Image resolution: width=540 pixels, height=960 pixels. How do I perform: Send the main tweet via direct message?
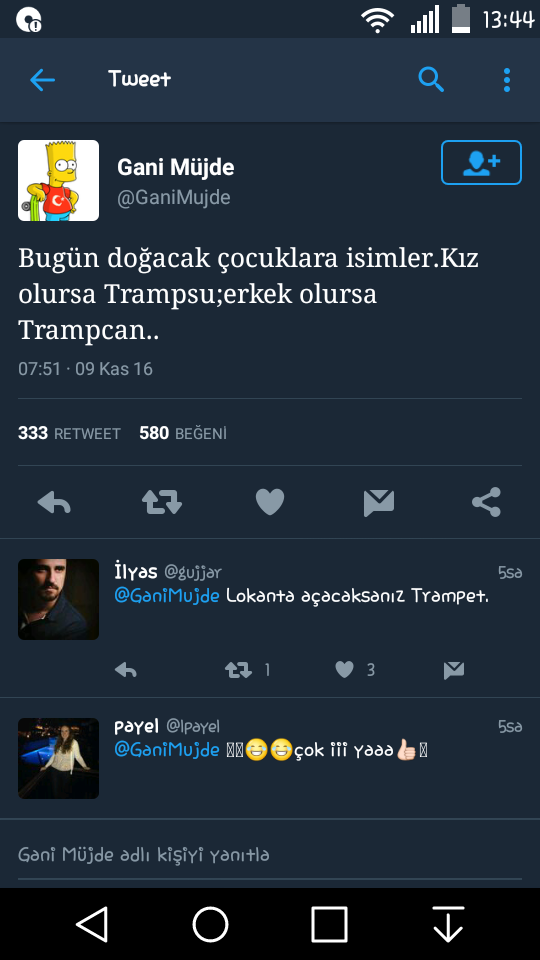coord(378,503)
